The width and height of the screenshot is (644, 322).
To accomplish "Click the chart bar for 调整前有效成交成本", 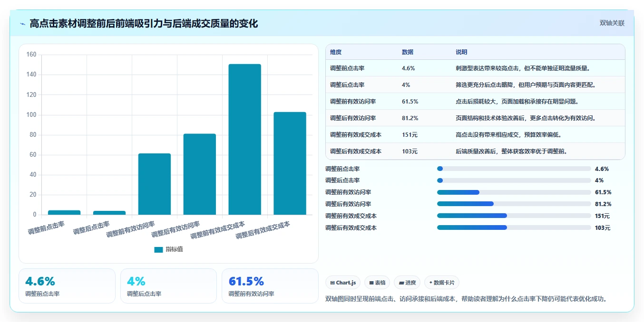I will pos(245,139).
